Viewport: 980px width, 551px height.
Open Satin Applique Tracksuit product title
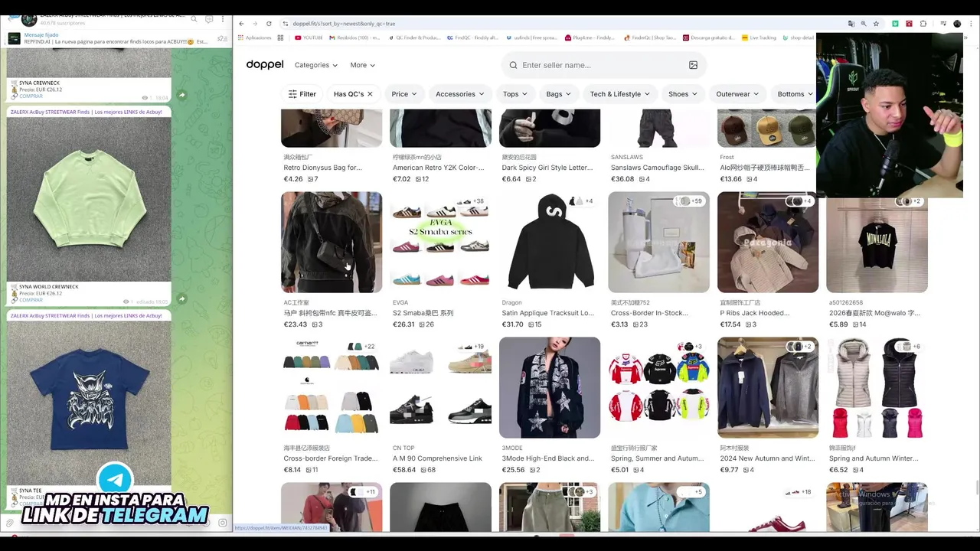click(x=547, y=313)
